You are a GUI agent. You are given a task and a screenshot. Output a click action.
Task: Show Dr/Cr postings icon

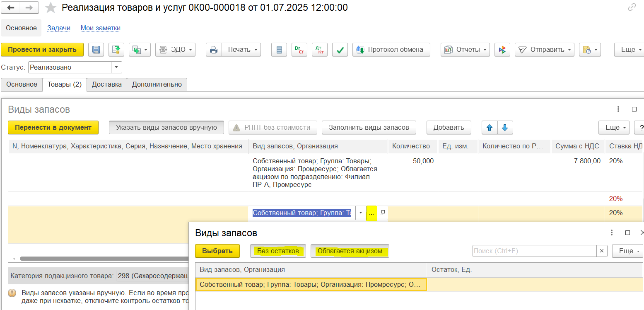point(299,50)
